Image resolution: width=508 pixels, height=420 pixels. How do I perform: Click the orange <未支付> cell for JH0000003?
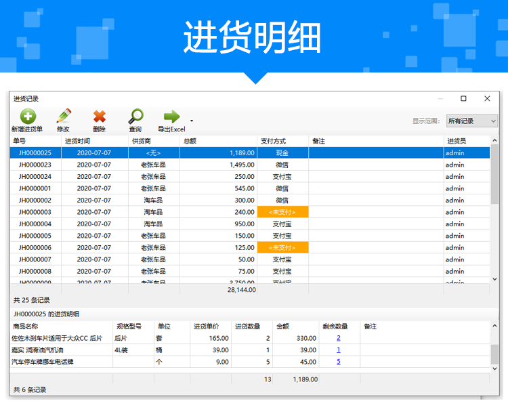coord(282,212)
